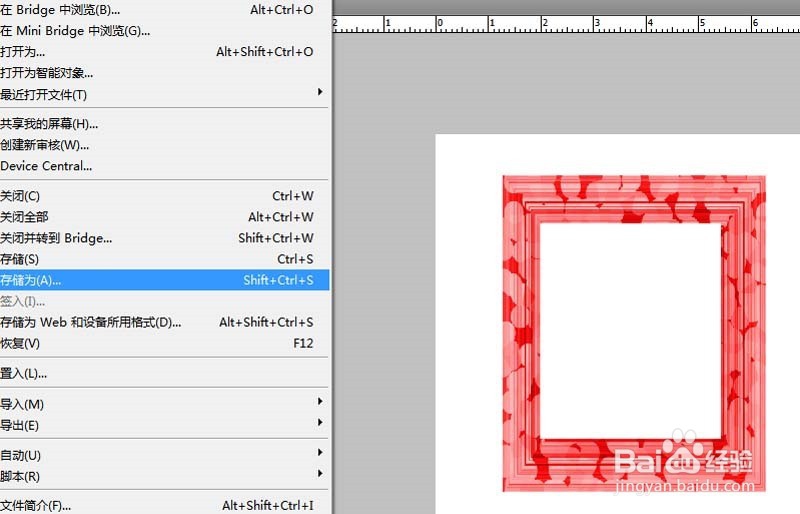The height and width of the screenshot is (514, 800).
Task: Click the horizontal ruler above the canvas
Action: point(566,24)
